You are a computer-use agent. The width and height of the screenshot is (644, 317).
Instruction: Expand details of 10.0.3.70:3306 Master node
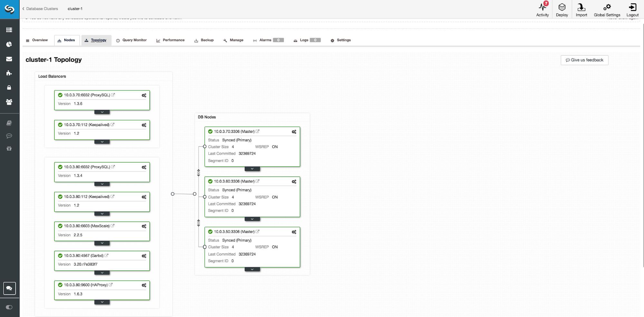[x=252, y=169]
